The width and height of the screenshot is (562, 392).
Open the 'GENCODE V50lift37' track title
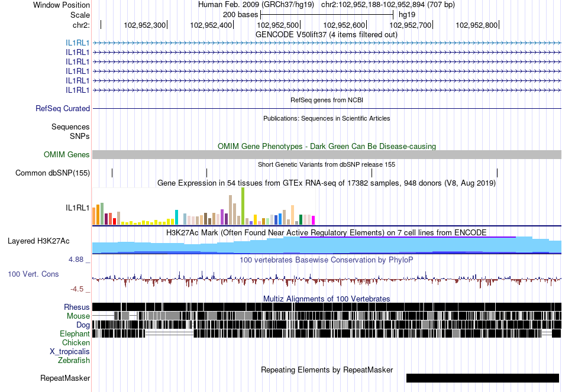(327, 35)
